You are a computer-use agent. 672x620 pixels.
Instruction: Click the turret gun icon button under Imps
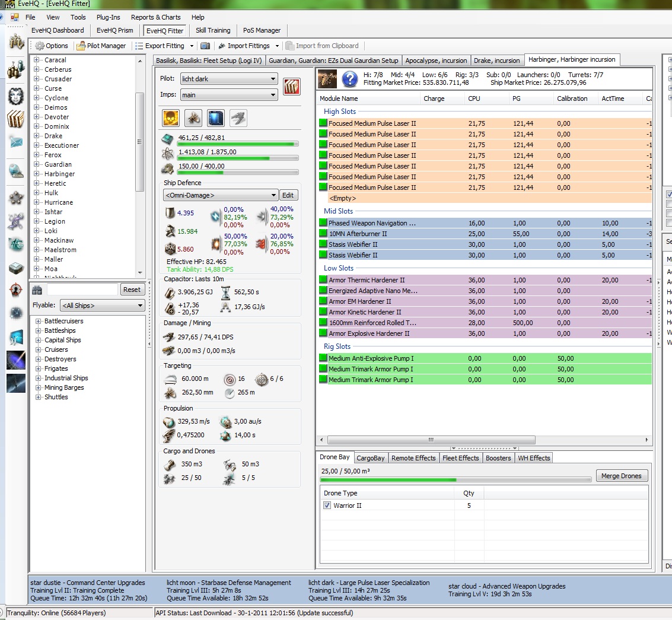[x=238, y=118]
